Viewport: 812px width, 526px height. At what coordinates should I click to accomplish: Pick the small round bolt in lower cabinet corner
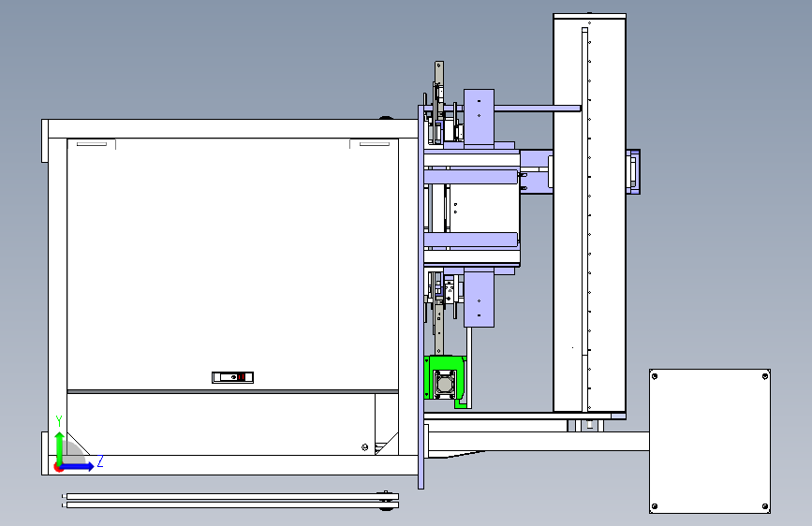click(364, 447)
